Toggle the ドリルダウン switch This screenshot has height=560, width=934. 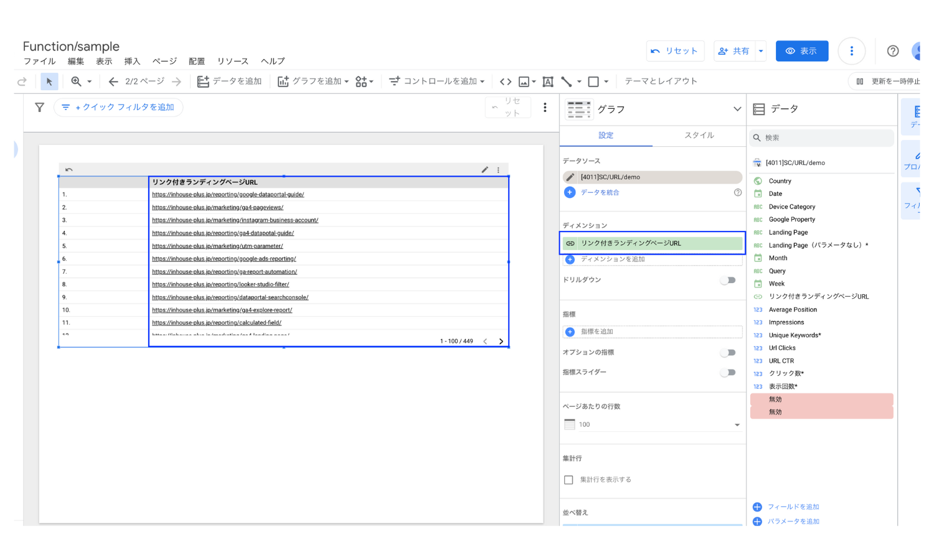728,281
